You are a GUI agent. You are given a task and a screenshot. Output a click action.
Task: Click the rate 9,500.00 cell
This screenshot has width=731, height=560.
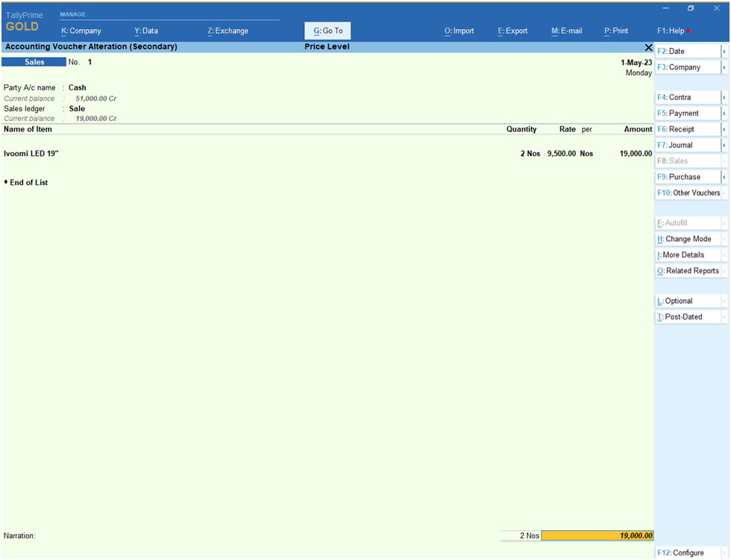click(562, 153)
